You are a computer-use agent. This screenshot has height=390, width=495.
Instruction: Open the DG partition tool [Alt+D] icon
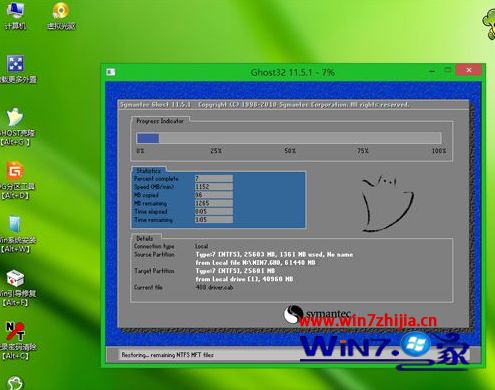(x=15, y=180)
